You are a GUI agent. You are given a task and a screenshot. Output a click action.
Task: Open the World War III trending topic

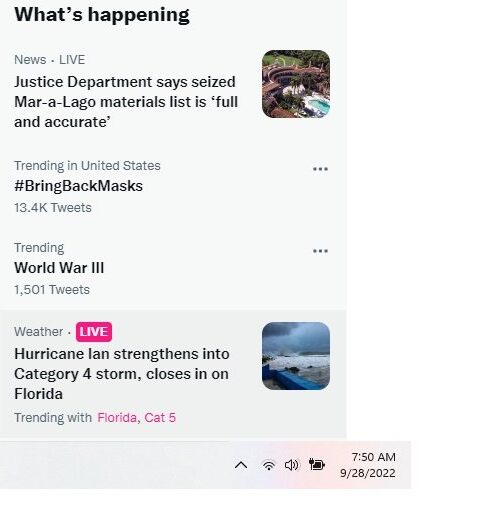click(x=59, y=268)
